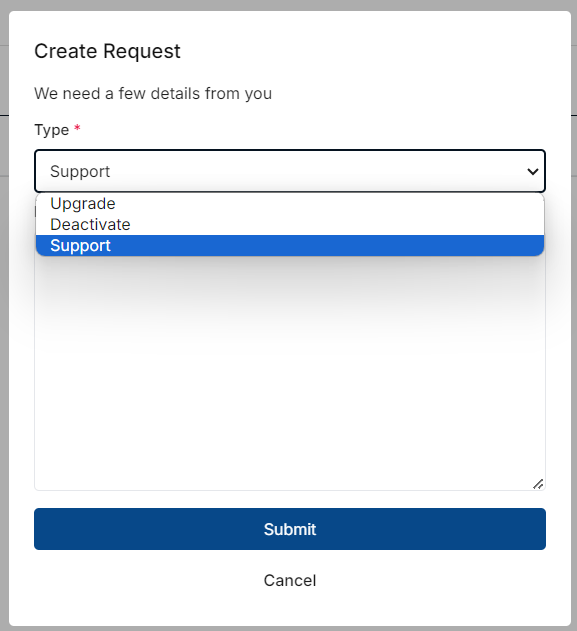Grab the textarea resize handle icon
Screen dimensions: 577x631
(538, 484)
